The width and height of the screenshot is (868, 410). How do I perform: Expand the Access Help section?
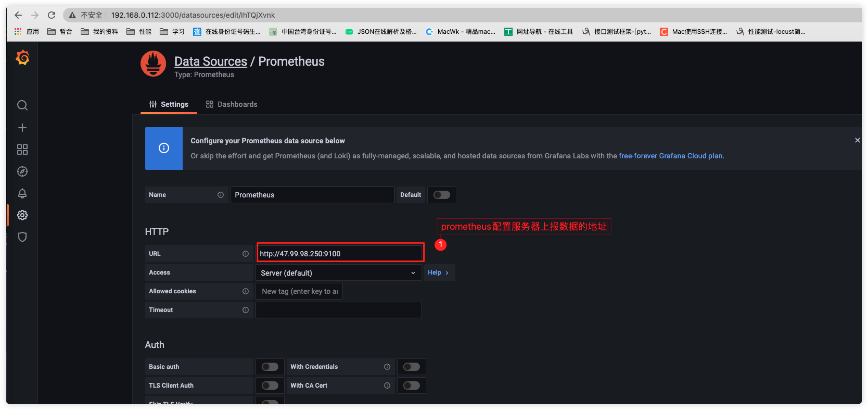click(x=439, y=273)
